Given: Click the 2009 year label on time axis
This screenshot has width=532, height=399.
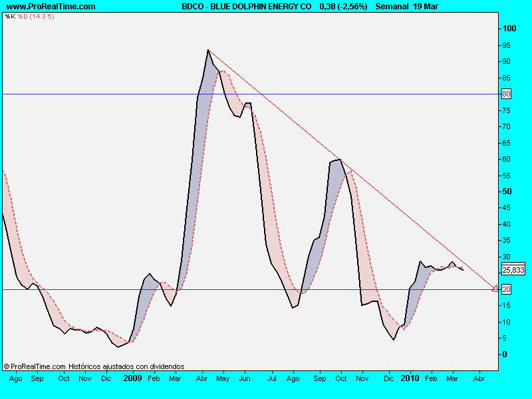Looking at the screenshot, I should 132,378.
